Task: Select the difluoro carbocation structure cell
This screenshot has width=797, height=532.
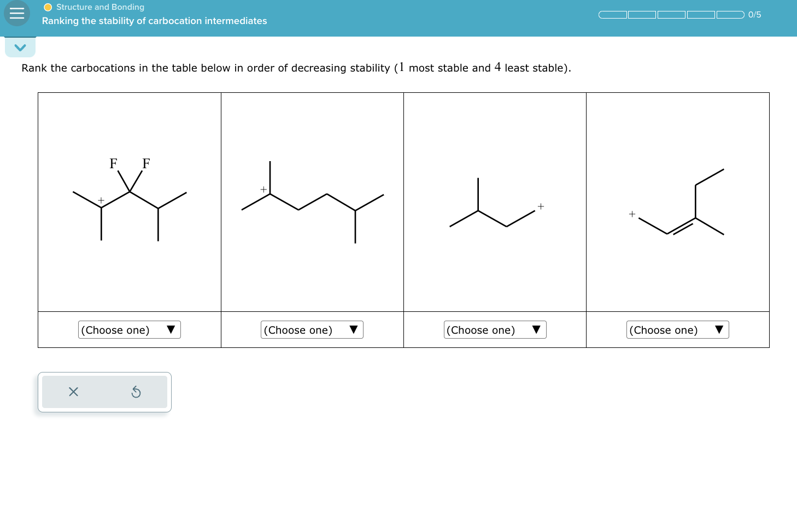Action: tap(129, 201)
